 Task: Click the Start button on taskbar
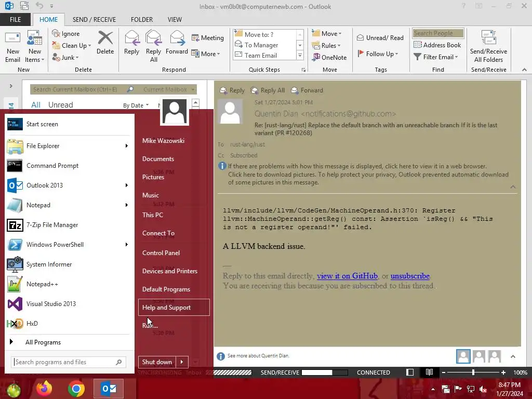pos(14,390)
